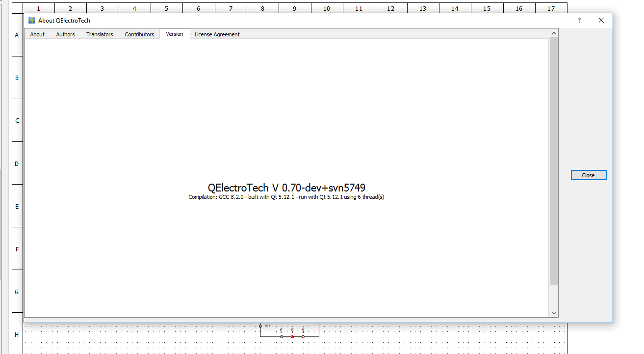Screen dimensions: 644x354
Task: Click the vertical scrollbar thumb
Action: (x=554, y=161)
